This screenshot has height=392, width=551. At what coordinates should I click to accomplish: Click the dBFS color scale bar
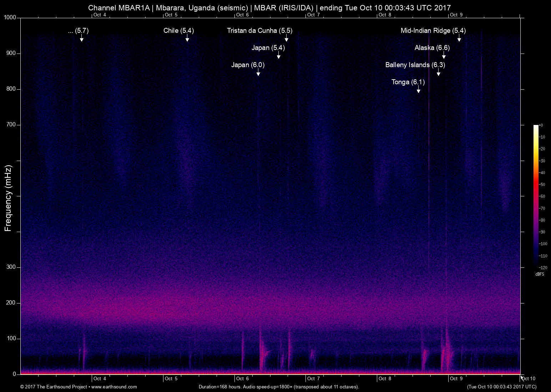coord(536,196)
